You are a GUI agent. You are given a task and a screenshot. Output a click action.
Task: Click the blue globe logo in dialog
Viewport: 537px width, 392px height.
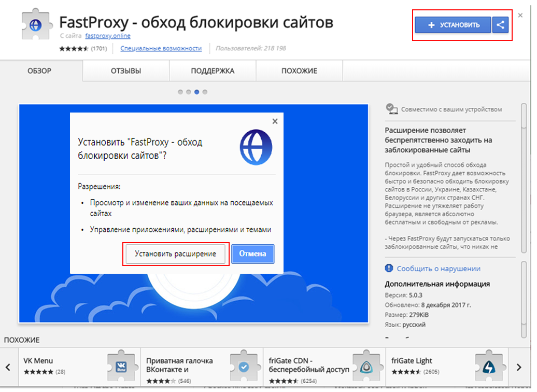[256, 147]
